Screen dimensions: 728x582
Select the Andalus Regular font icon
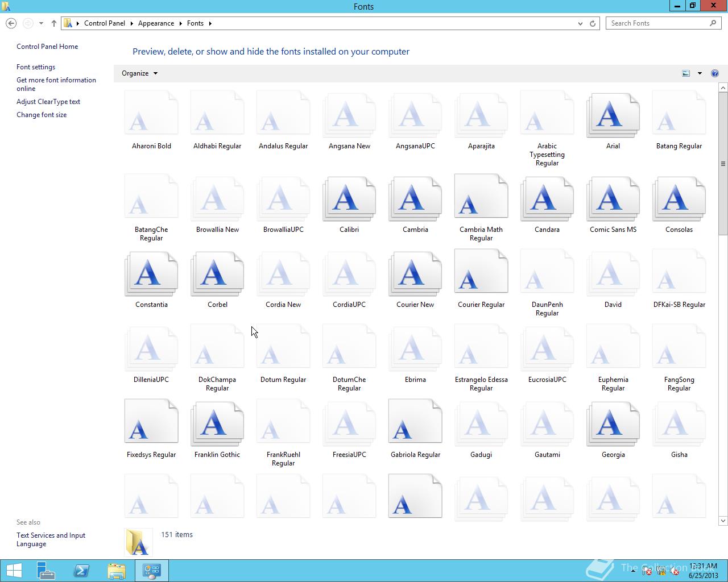pos(283,113)
